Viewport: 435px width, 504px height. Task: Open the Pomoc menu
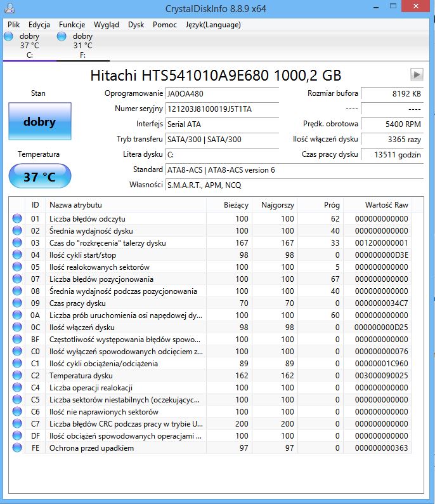point(165,25)
